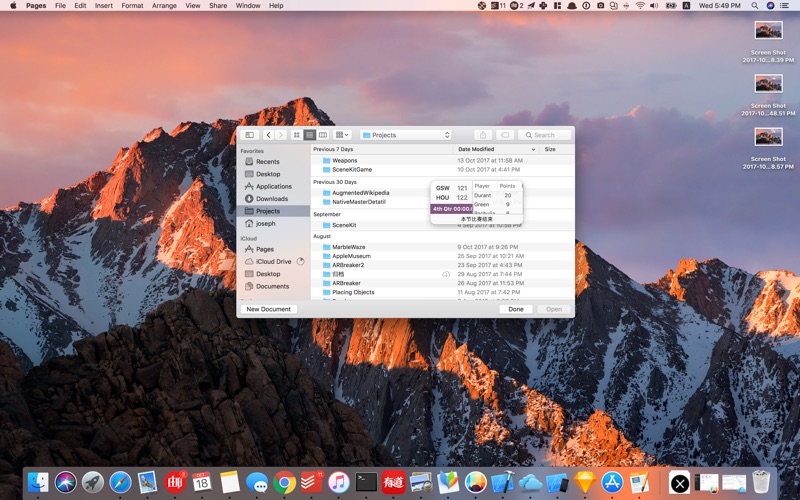Screen dimensions: 800x500
Task: Click the Edit Tags icon
Action: (506, 135)
